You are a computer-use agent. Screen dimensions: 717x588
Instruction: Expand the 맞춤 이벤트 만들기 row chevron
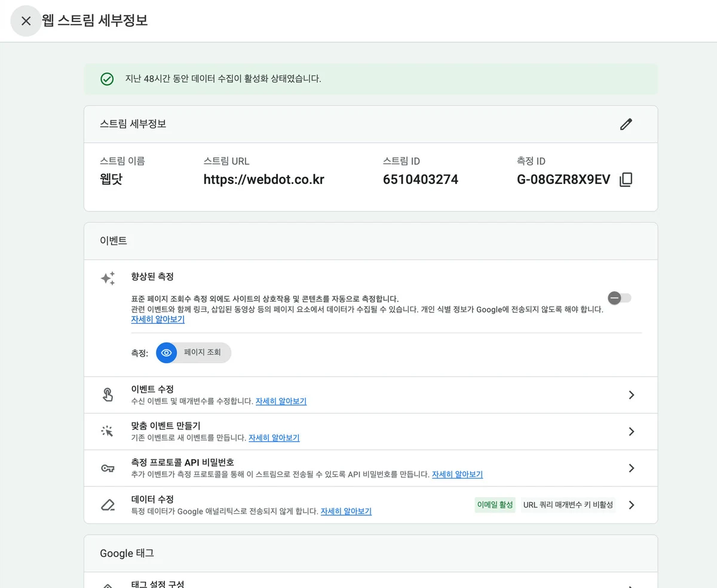tap(632, 431)
